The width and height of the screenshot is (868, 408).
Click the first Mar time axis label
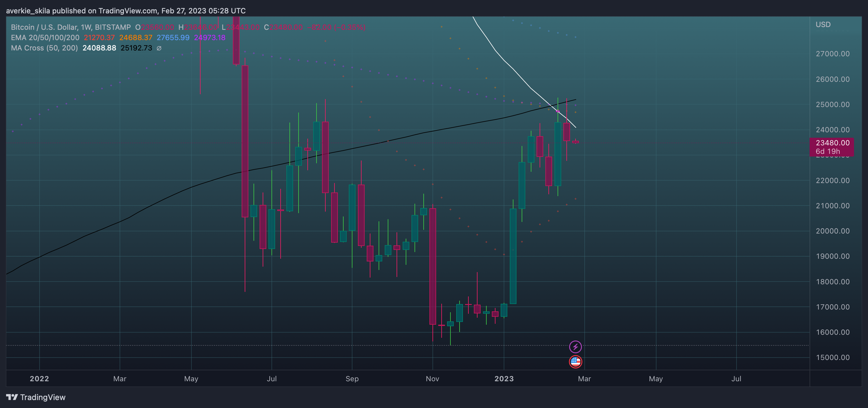coord(120,379)
